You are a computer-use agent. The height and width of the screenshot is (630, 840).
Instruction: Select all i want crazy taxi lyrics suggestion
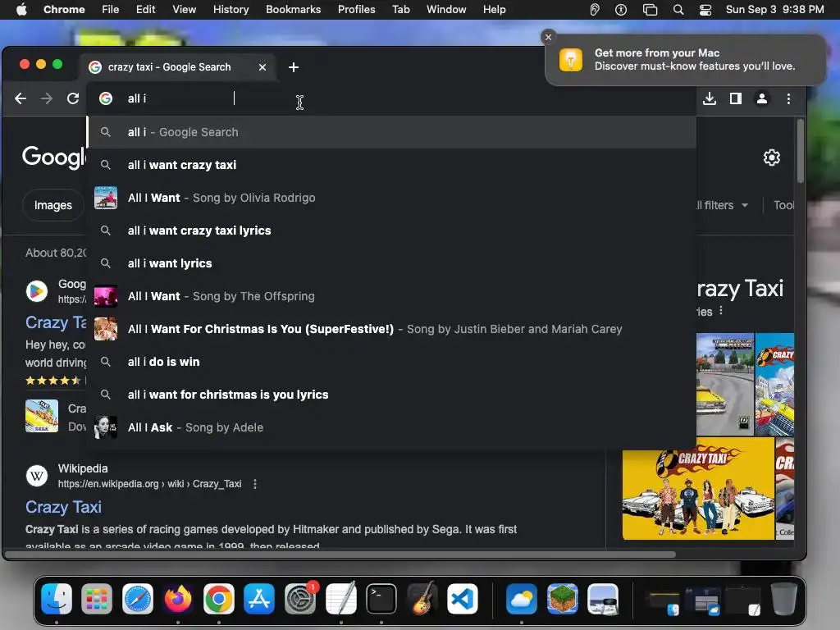(392, 231)
